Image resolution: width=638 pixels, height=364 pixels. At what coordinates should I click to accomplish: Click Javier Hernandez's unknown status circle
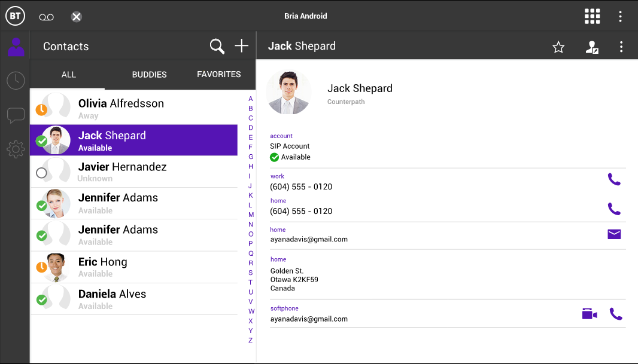point(41,173)
